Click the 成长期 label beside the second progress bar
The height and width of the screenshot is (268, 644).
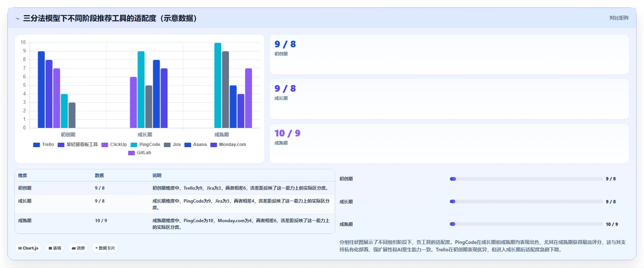[x=346, y=202]
